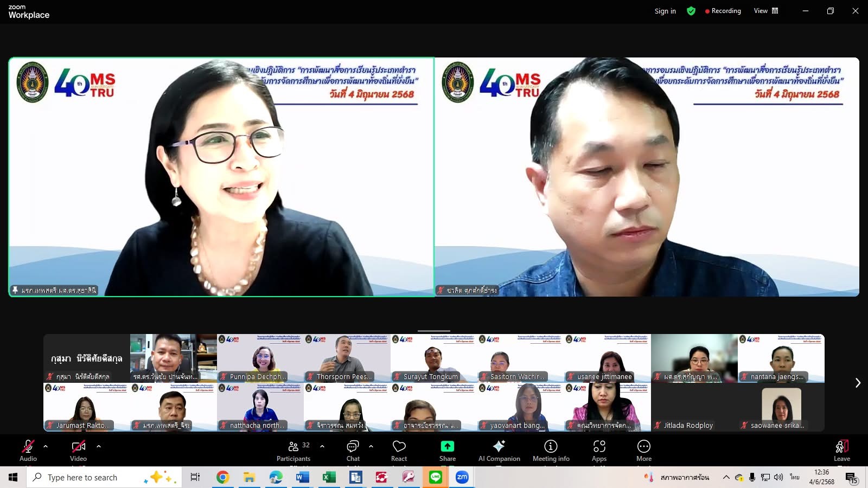Open the More options menu
Image resolution: width=868 pixels, height=488 pixels.
pyautogui.click(x=643, y=451)
